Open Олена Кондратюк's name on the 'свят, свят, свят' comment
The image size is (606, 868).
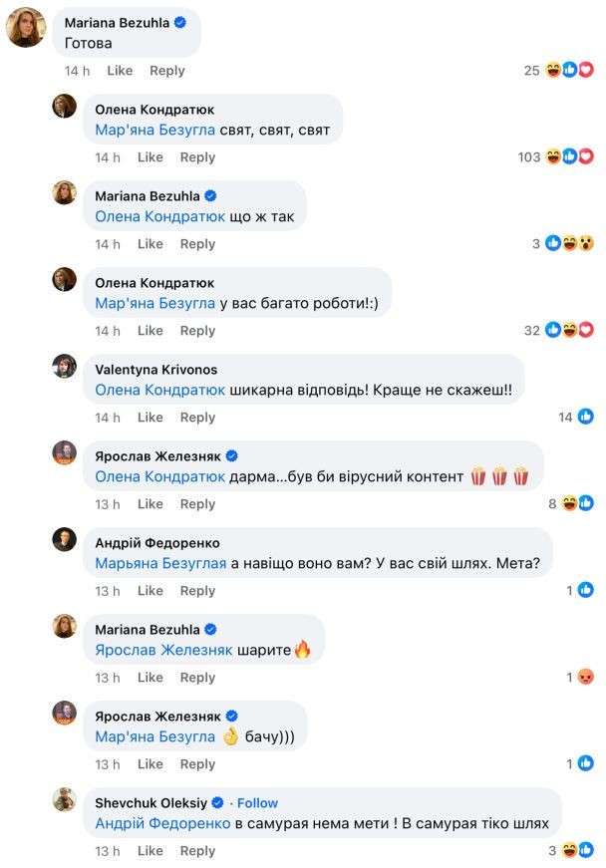tap(154, 110)
